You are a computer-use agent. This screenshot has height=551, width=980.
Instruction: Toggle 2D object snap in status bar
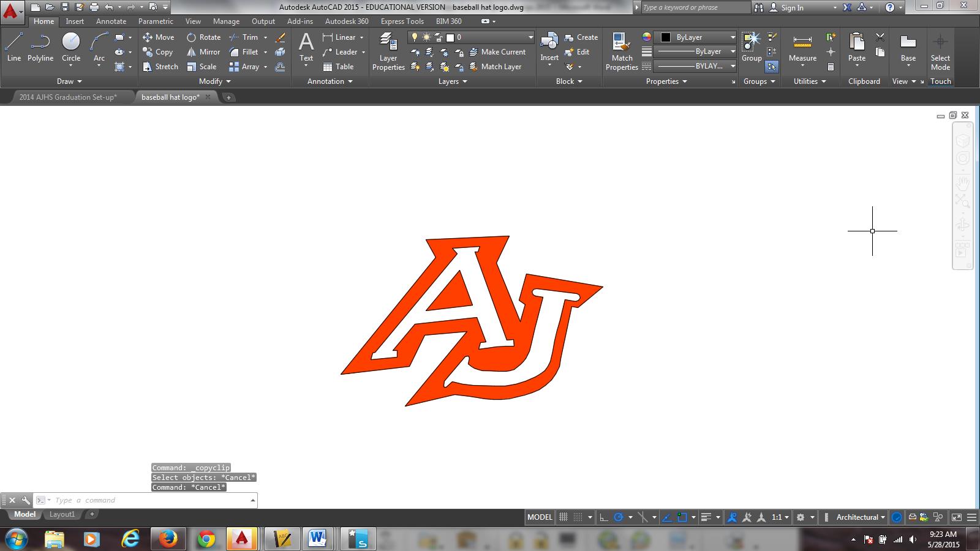(682, 517)
